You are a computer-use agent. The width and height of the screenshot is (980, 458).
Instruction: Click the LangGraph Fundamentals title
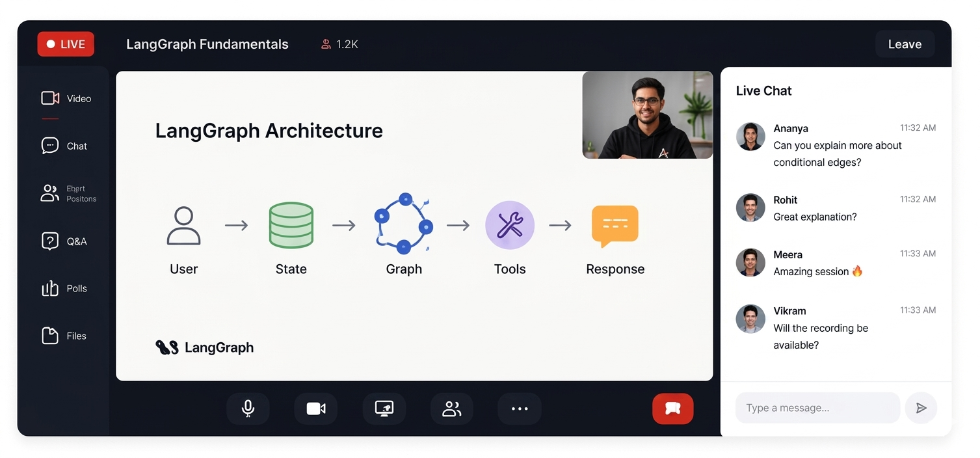(x=207, y=44)
